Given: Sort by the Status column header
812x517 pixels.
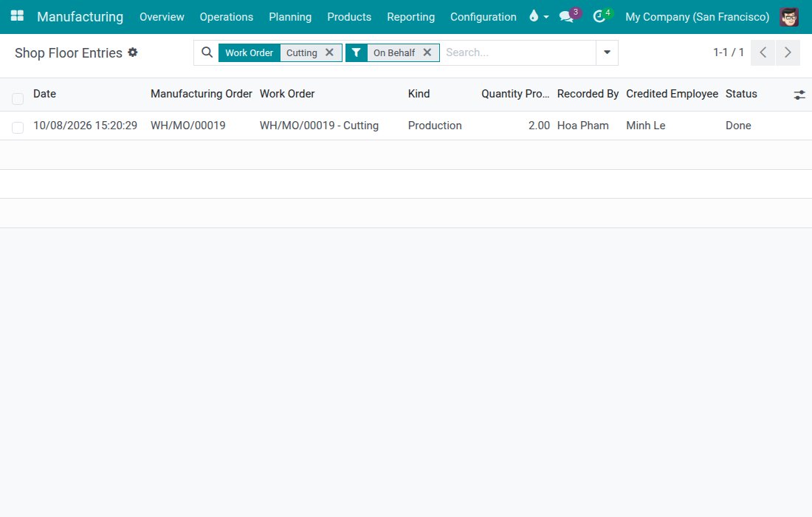Looking at the screenshot, I should coord(741,94).
